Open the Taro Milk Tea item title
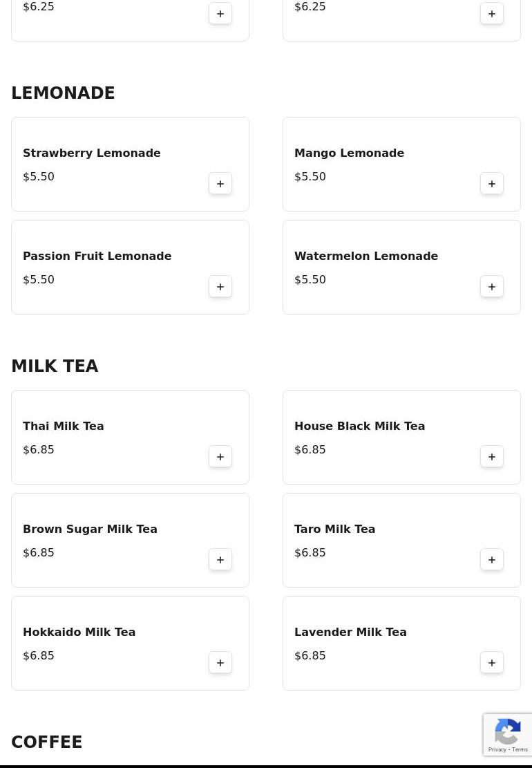Image resolution: width=532 pixels, height=768 pixels. (335, 529)
